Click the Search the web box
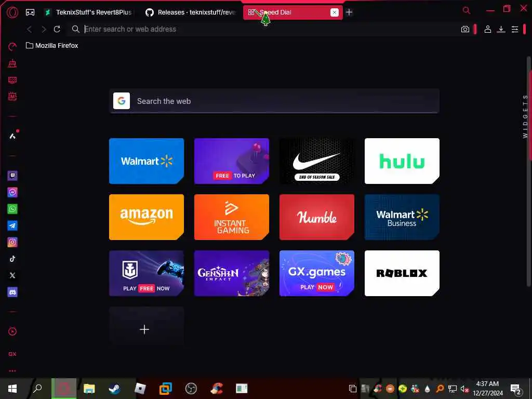This screenshot has height=399, width=532. click(274, 101)
